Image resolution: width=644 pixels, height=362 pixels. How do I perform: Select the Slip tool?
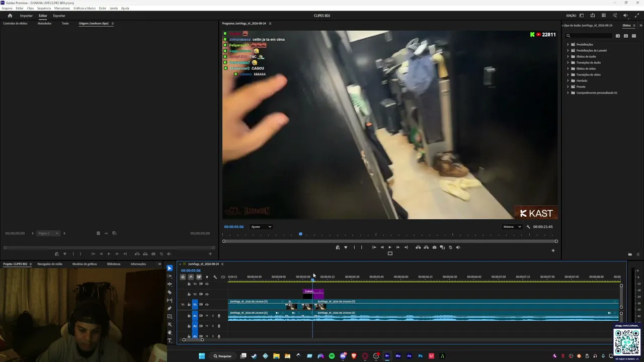(x=170, y=300)
